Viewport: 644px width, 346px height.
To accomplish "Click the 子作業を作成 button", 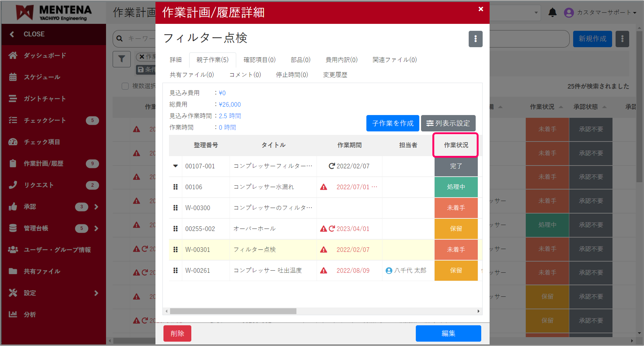I will (392, 123).
